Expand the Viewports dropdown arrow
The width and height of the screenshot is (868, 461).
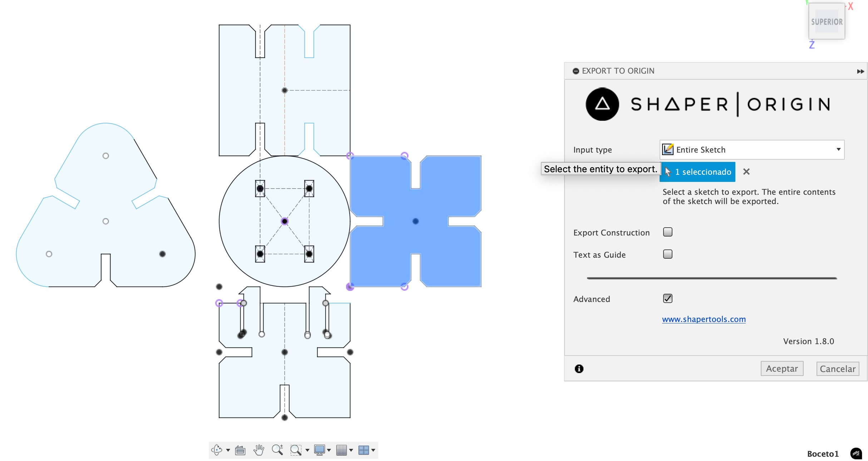373,450
